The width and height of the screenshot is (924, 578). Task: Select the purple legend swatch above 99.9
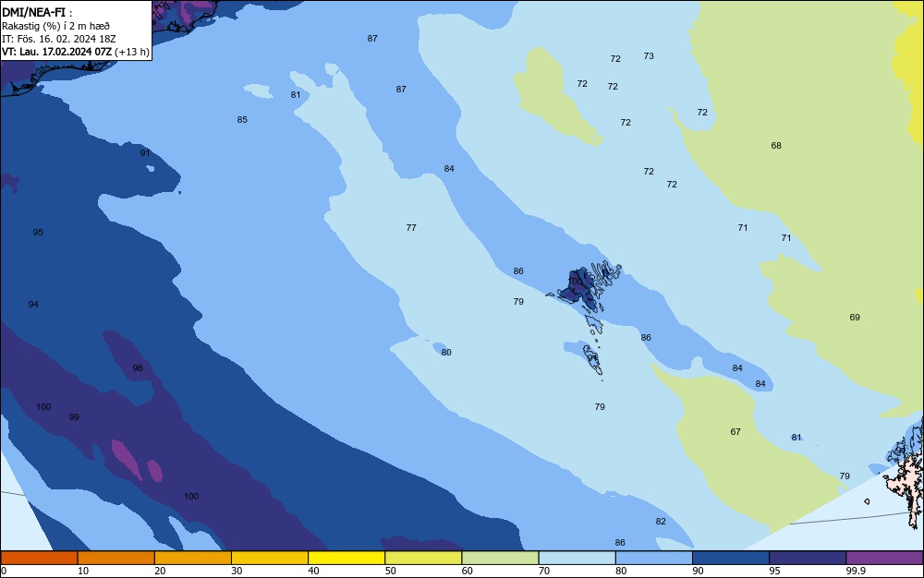pos(884,558)
